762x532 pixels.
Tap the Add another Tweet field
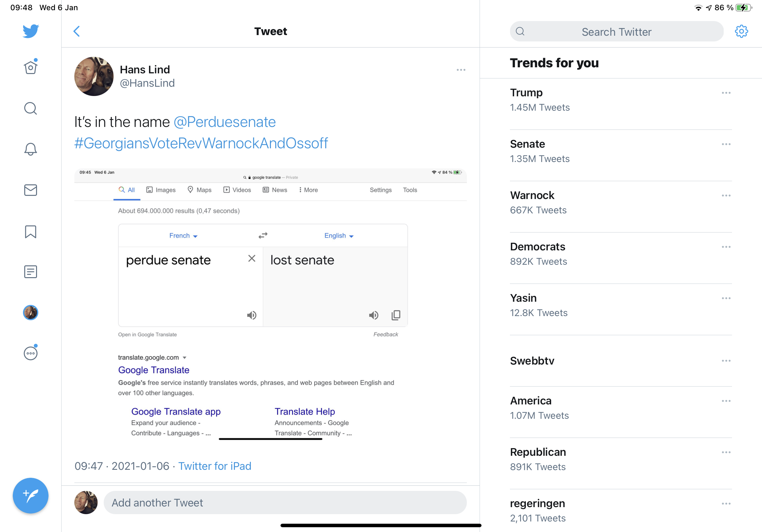285,503
